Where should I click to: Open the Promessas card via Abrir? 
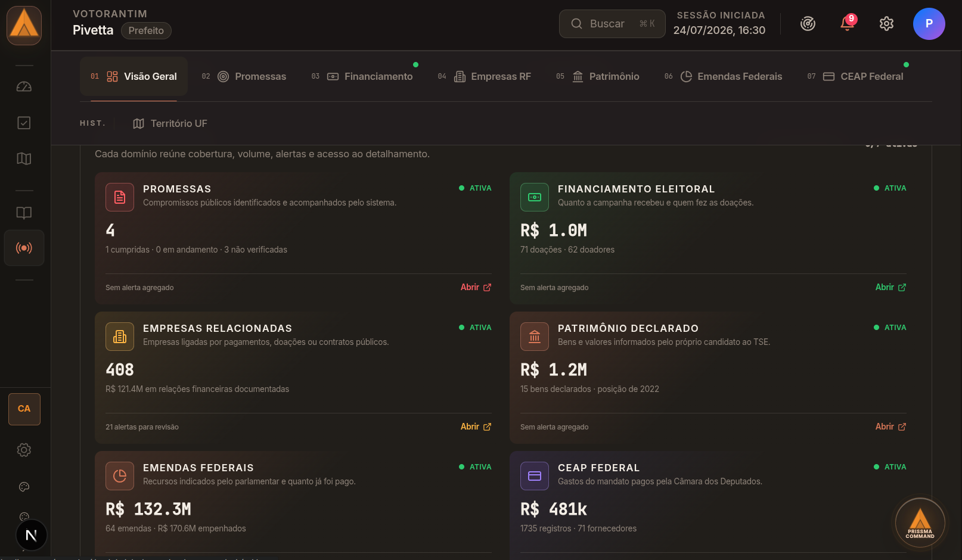[476, 287]
